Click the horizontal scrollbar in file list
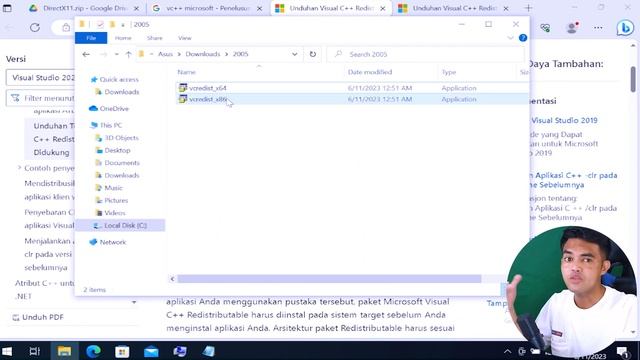The height and width of the screenshot is (360, 640). point(329,279)
